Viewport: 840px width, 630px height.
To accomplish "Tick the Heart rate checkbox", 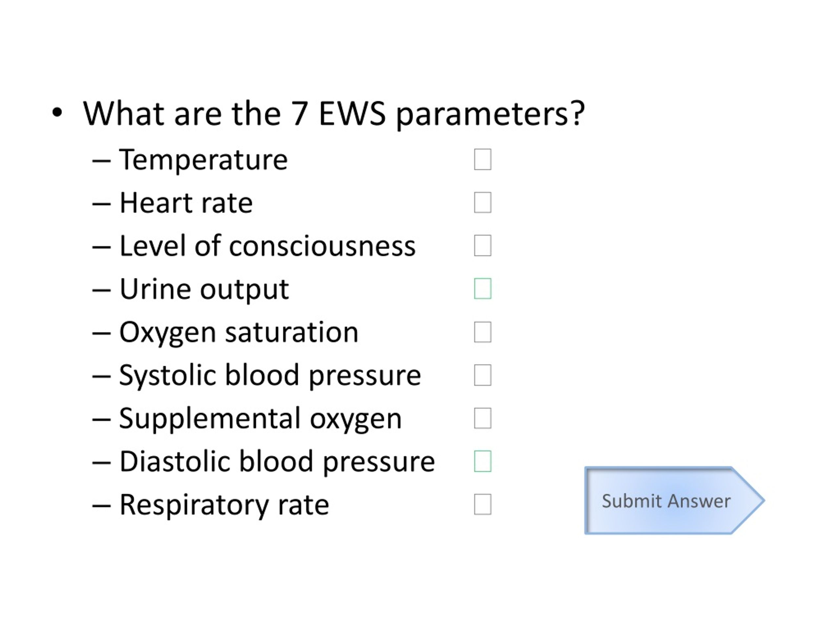I will click(x=483, y=202).
